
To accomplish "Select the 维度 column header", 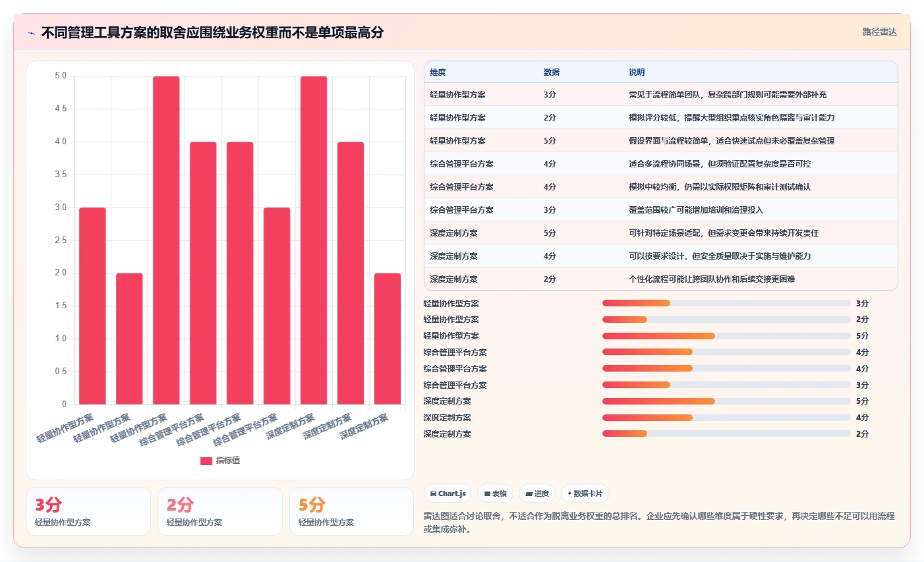I will pos(438,72).
